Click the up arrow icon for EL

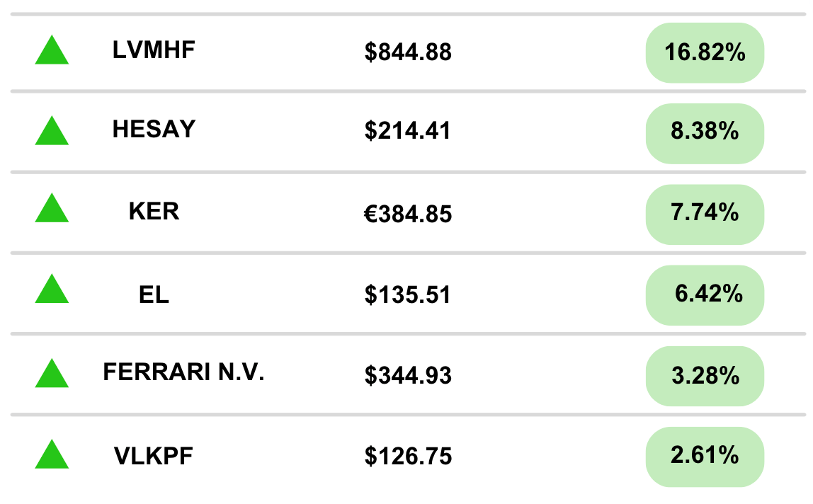[x=52, y=289]
